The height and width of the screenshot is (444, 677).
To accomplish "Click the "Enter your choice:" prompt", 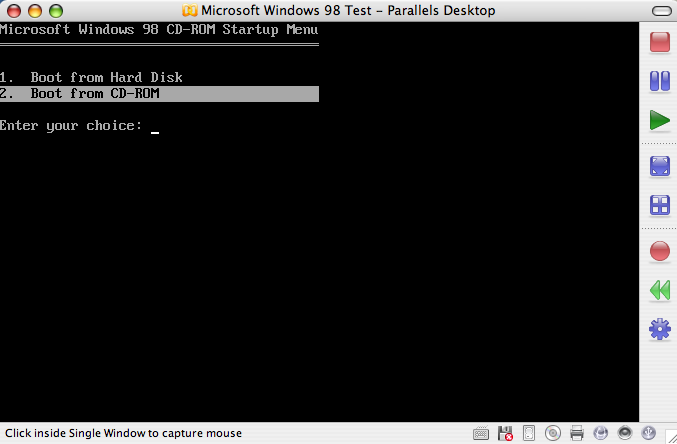I will pyautogui.click(x=71, y=126).
